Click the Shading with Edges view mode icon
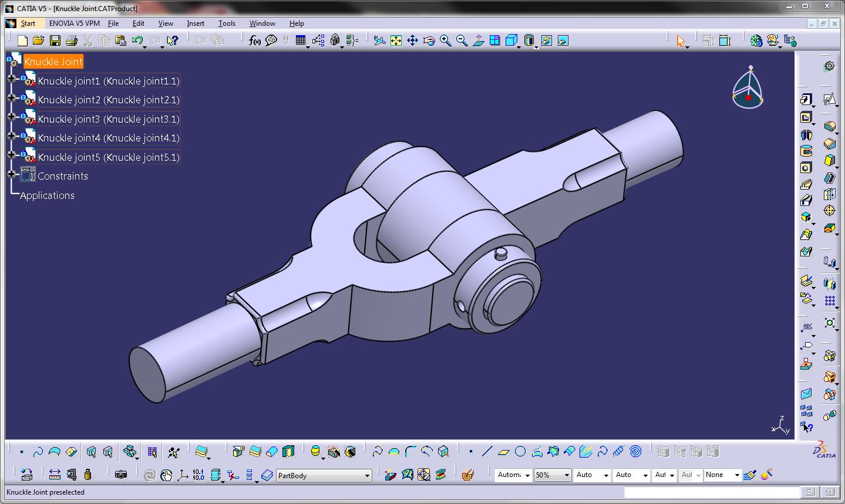The width and height of the screenshot is (845, 504). (x=529, y=40)
